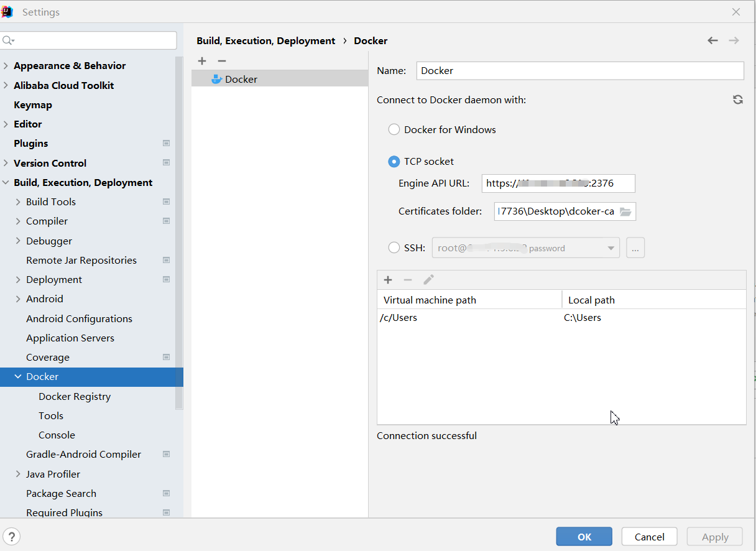Open Android Configurations settings

pos(79,319)
